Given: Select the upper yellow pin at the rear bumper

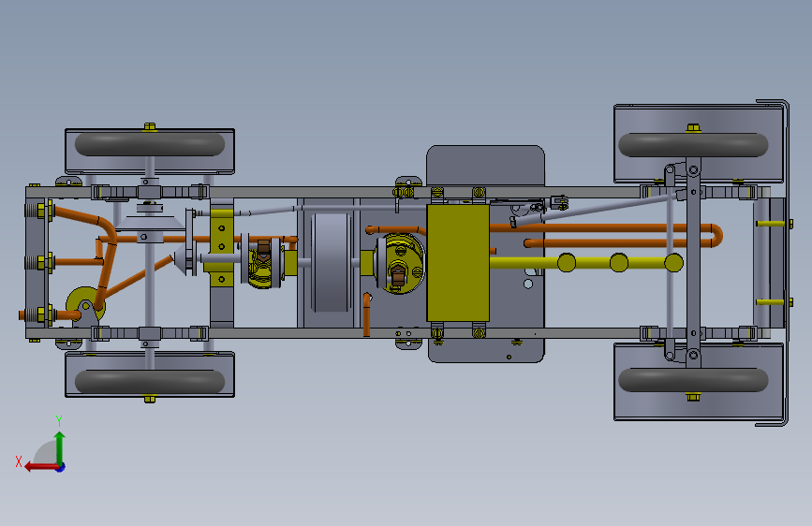Looking at the screenshot, I should pos(773,224).
